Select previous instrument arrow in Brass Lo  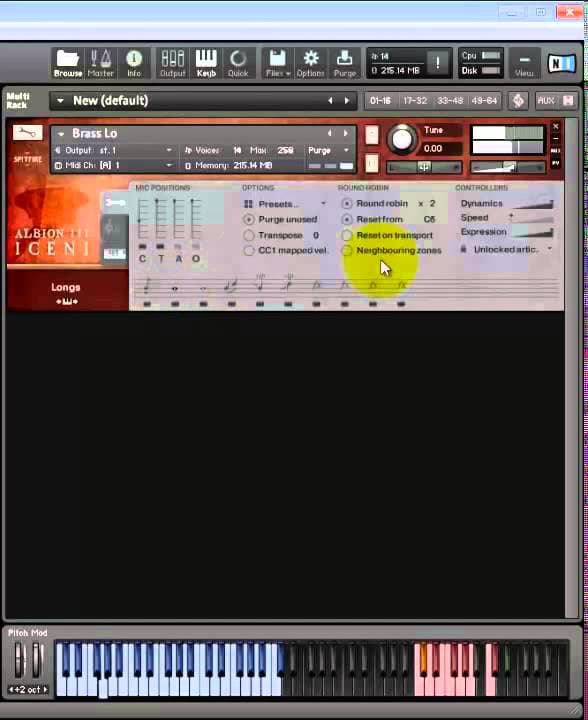tap(329, 133)
